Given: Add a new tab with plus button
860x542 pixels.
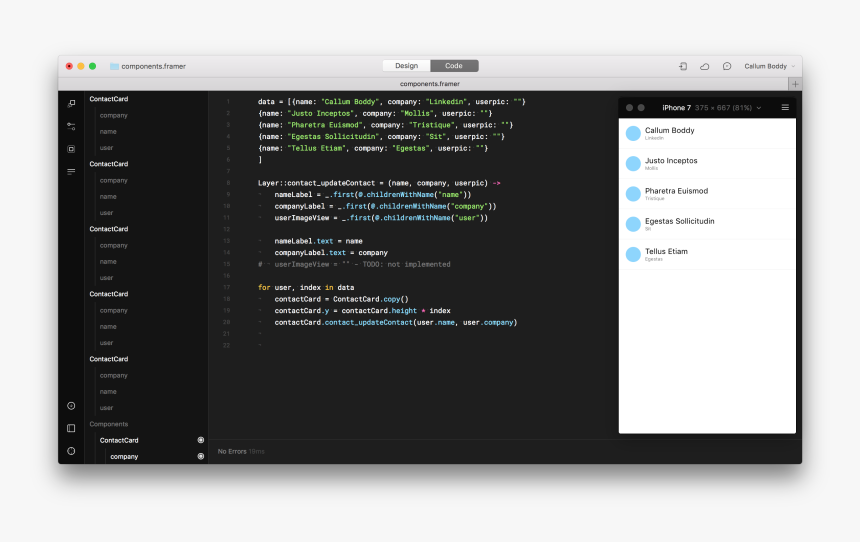Looking at the screenshot, I should coord(795,84).
